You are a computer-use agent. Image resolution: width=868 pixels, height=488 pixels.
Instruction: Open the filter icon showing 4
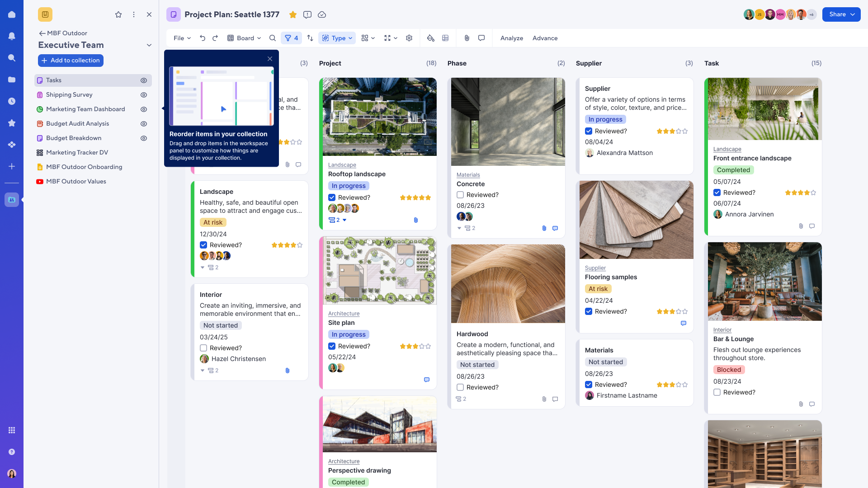pos(291,38)
